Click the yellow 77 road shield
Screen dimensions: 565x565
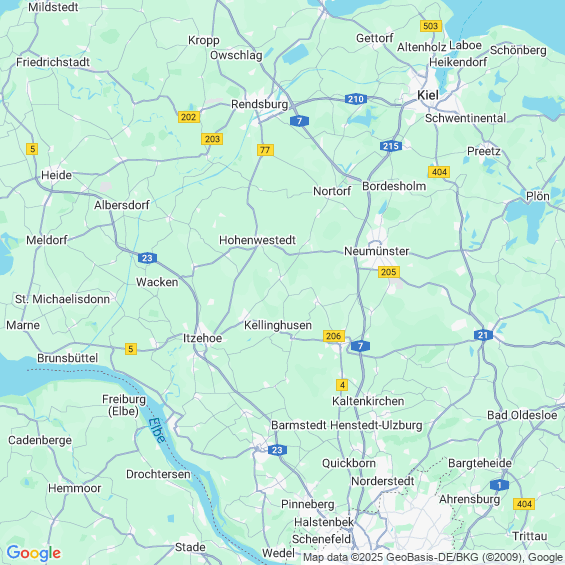(x=265, y=150)
